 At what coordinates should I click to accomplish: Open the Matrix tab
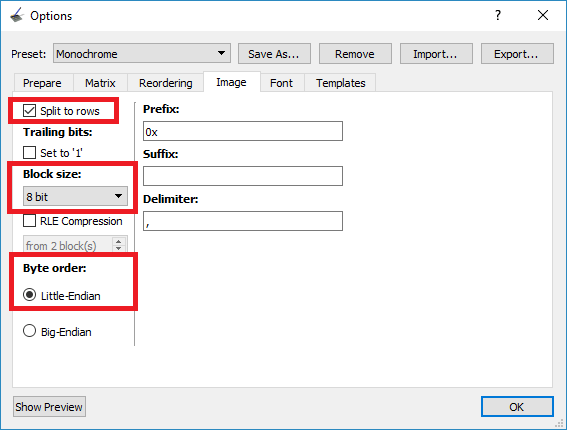tap(100, 83)
